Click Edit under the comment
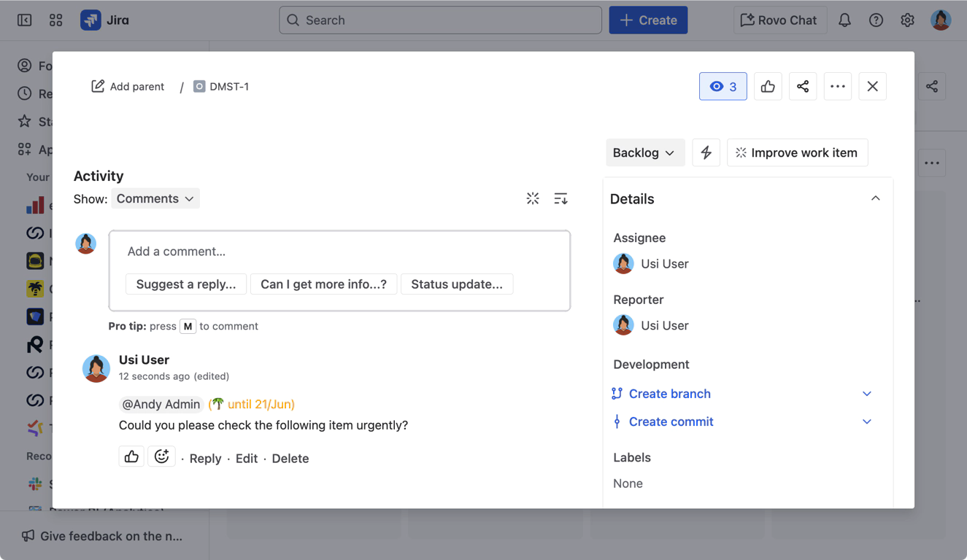The image size is (967, 560). pos(247,459)
